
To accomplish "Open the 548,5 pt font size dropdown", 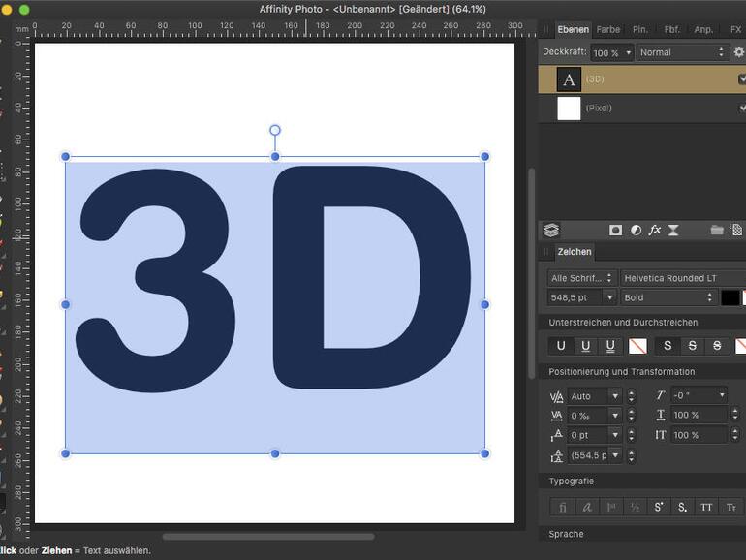I will click(x=609, y=297).
